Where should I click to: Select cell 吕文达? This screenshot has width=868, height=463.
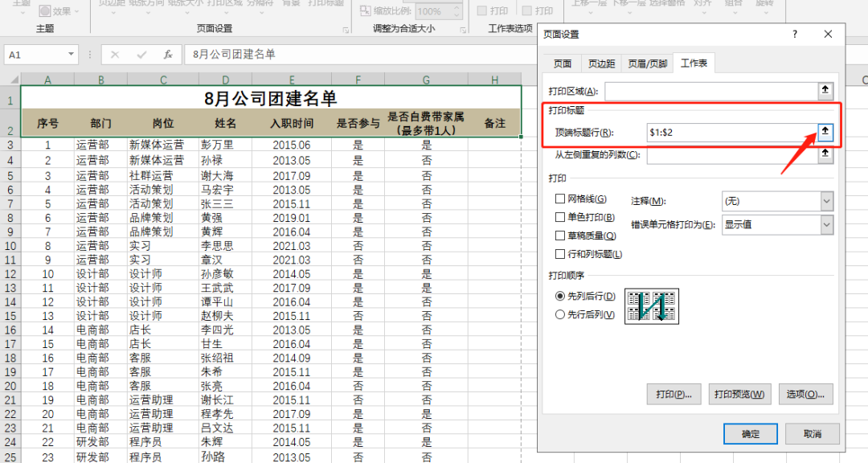click(225, 428)
